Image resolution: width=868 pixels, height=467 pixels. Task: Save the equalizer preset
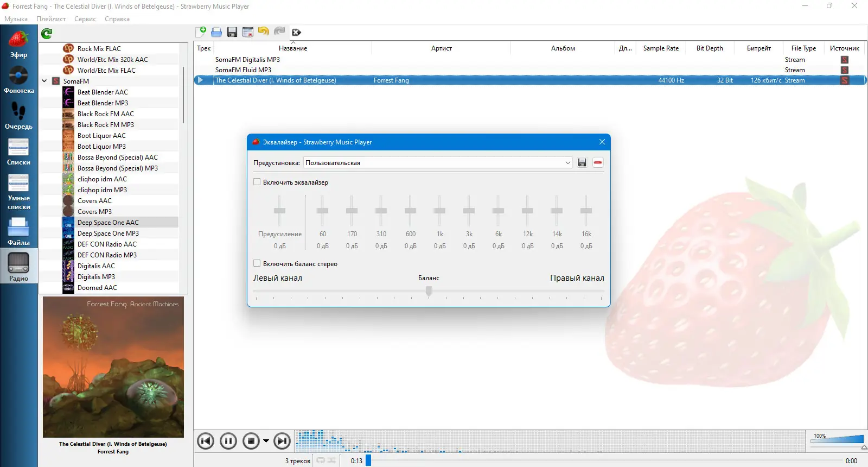tap(582, 162)
